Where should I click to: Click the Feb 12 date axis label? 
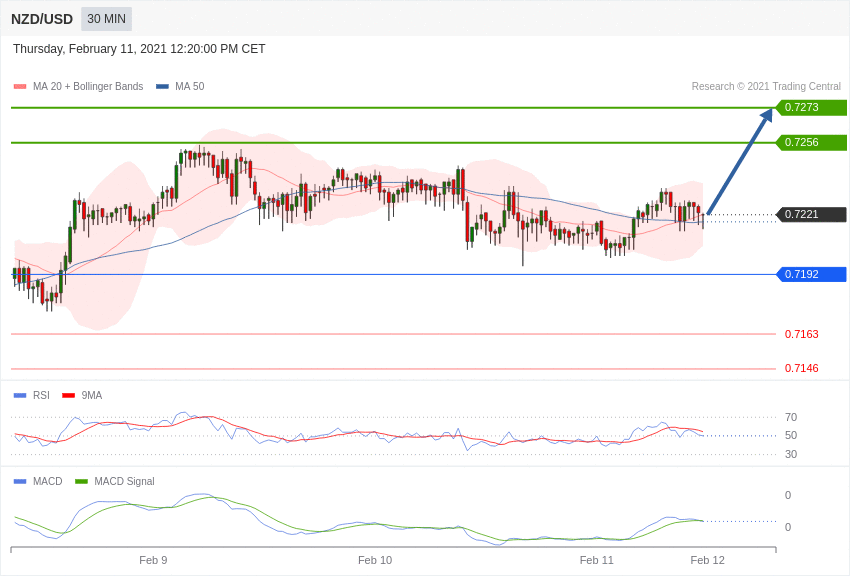707,560
